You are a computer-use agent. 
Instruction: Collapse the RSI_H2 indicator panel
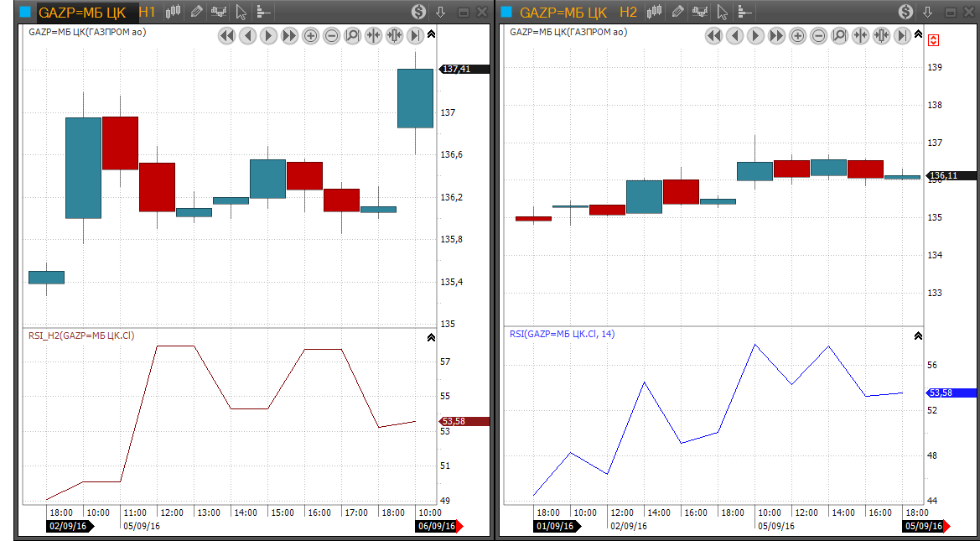click(x=431, y=336)
